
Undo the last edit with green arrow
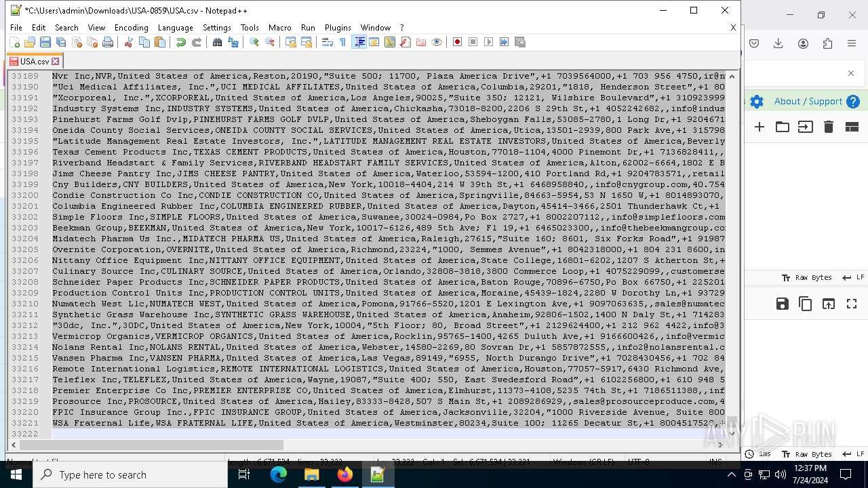pyautogui.click(x=180, y=42)
